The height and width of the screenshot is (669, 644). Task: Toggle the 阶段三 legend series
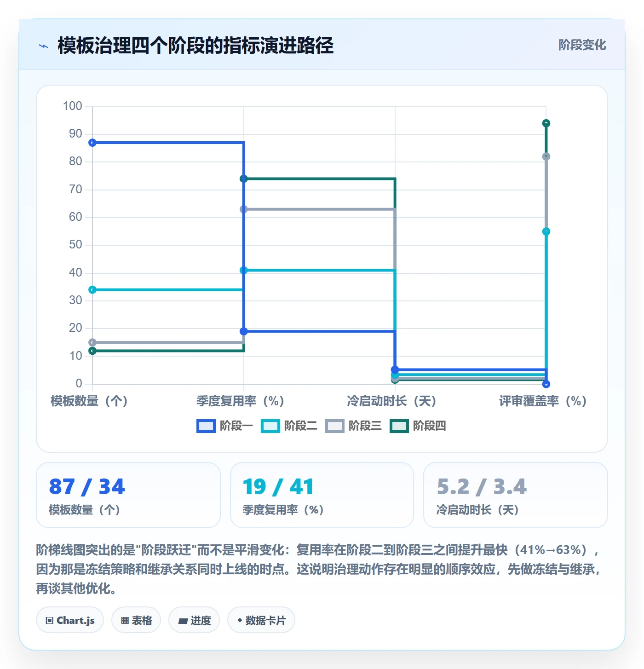click(x=353, y=426)
